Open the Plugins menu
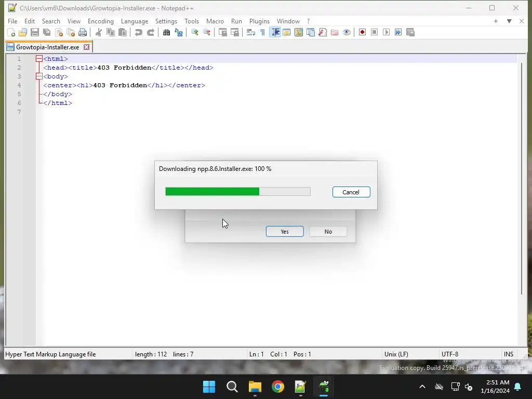532x399 pixels. (x=259, y=21)
